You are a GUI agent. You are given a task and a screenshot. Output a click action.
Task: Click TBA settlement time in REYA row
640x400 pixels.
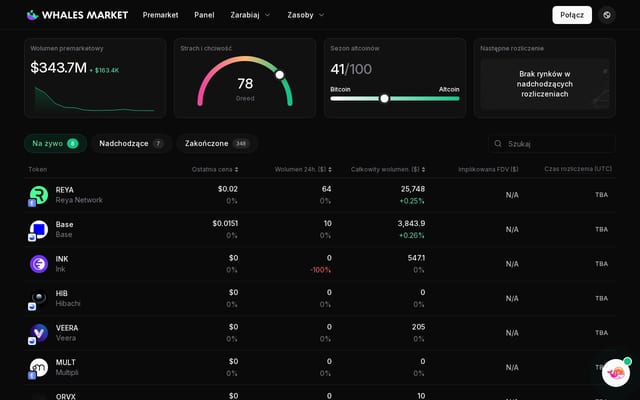click(x=602, y=195)
